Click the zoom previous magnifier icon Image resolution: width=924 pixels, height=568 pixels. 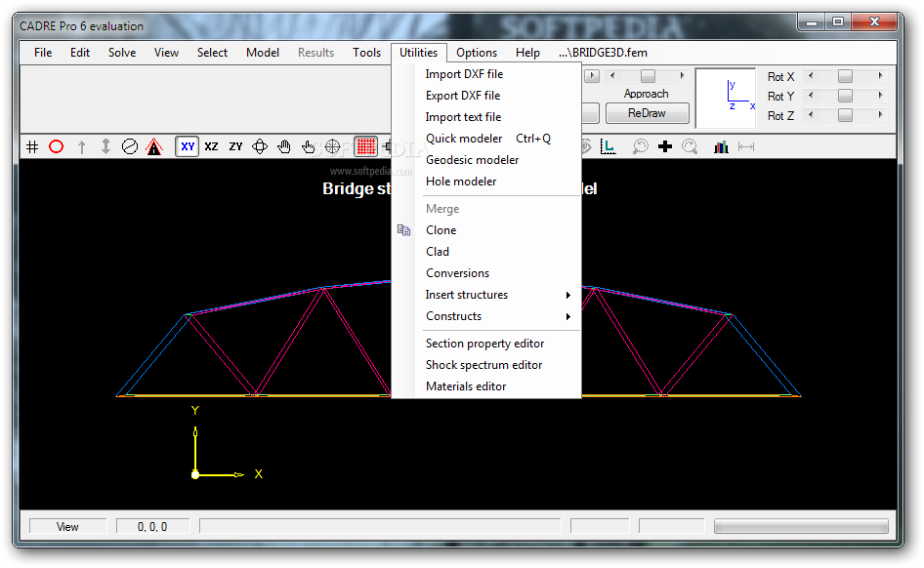[x=641, y=146]
